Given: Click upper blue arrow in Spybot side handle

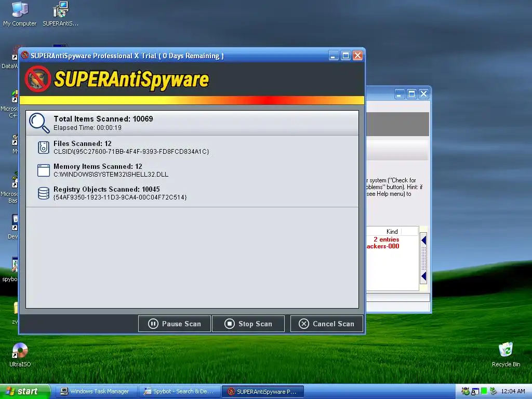Looking at the screenshot, I should coord(423,241).
